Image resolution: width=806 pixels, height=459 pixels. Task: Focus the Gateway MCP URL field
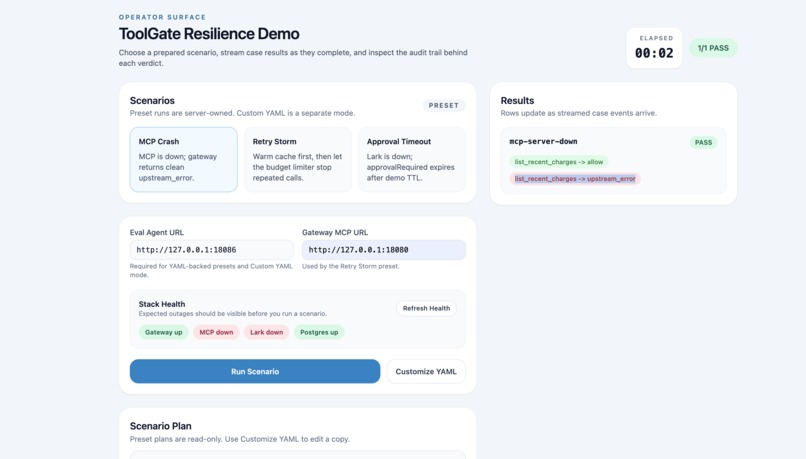tap(384, 250)
